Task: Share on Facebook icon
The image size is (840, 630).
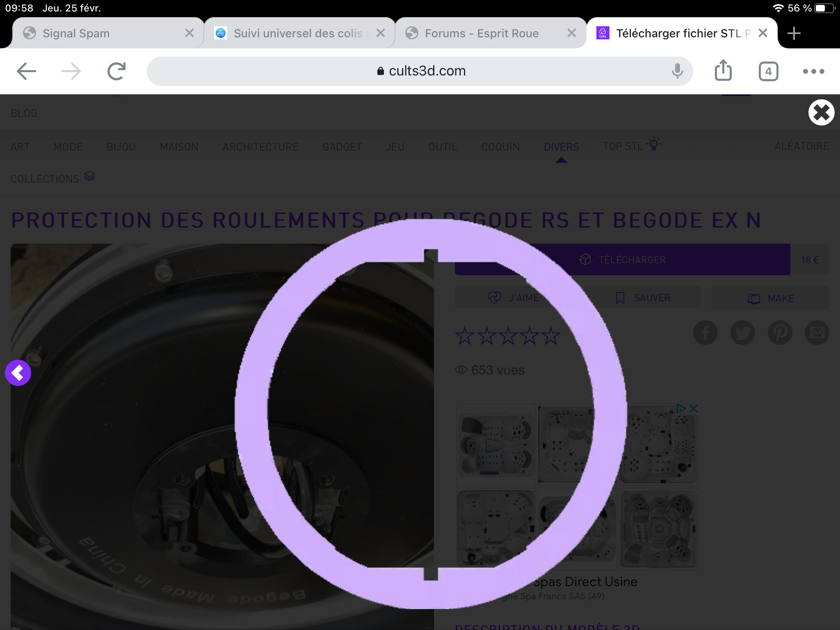Action: click(705, 333)
